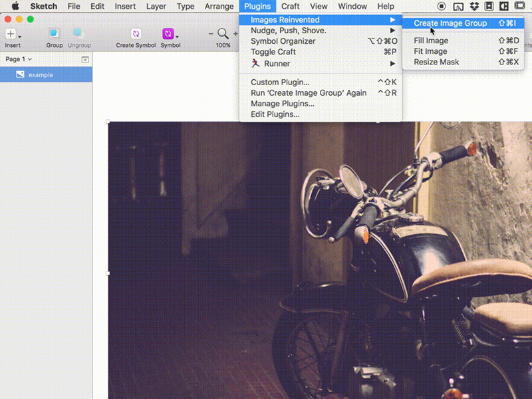Click the Runner plugin icon
The height and width of the screenshot is (399, 532).
255,63
